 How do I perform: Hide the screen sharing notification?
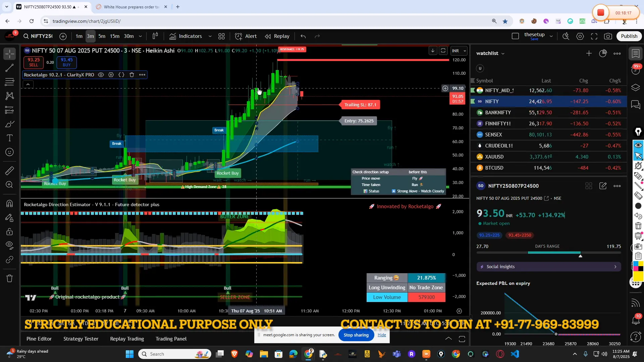(382, 335)
